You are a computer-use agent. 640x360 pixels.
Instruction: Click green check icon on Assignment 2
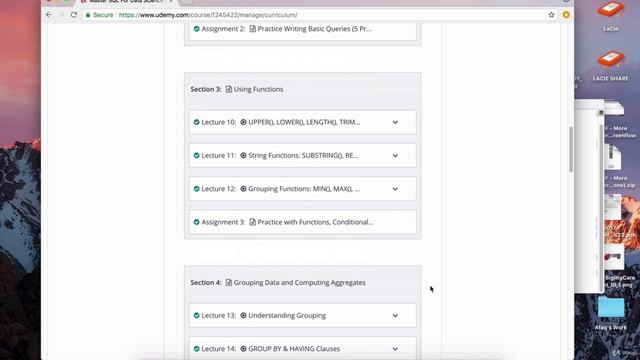[196, 29]
